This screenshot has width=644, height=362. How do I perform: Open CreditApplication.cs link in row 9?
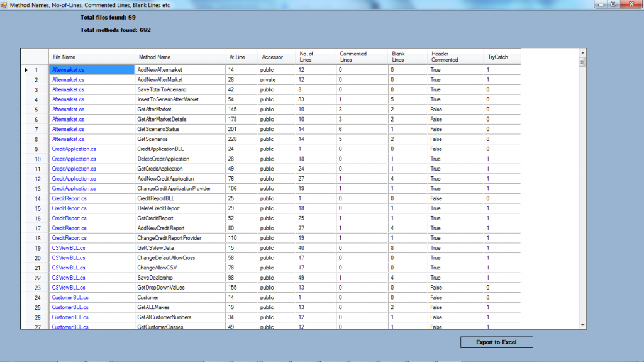click(74, 149)
